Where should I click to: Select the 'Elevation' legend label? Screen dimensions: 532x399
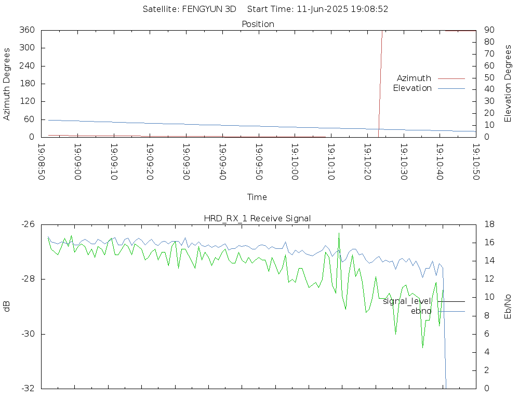tap(412, 88)
